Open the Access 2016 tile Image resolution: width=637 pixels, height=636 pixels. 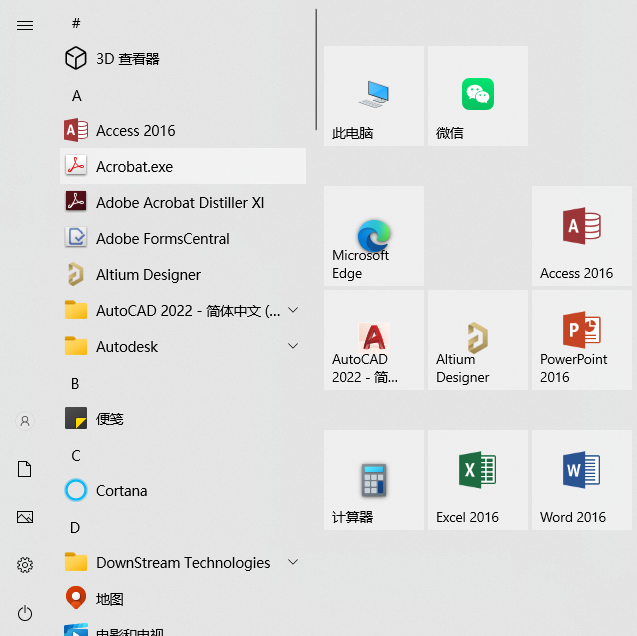tap(582, 236)
